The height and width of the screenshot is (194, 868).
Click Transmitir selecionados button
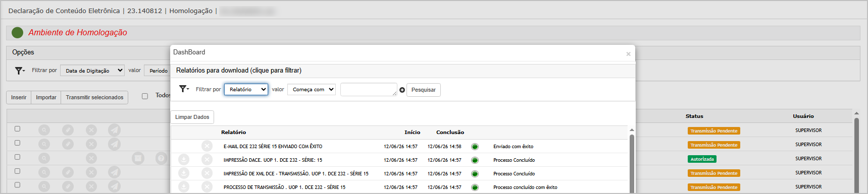pos(94,97)
